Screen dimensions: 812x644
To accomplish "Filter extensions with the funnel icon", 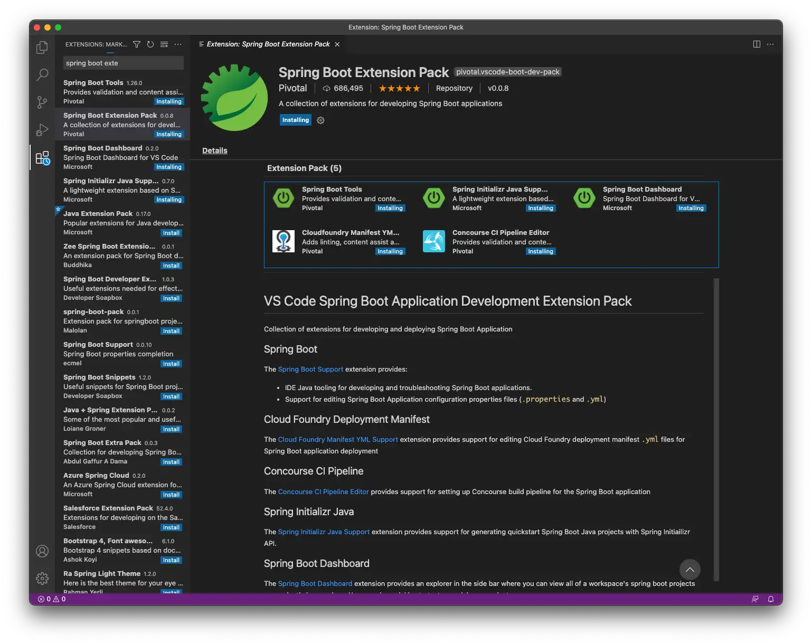I will [137, 44].
